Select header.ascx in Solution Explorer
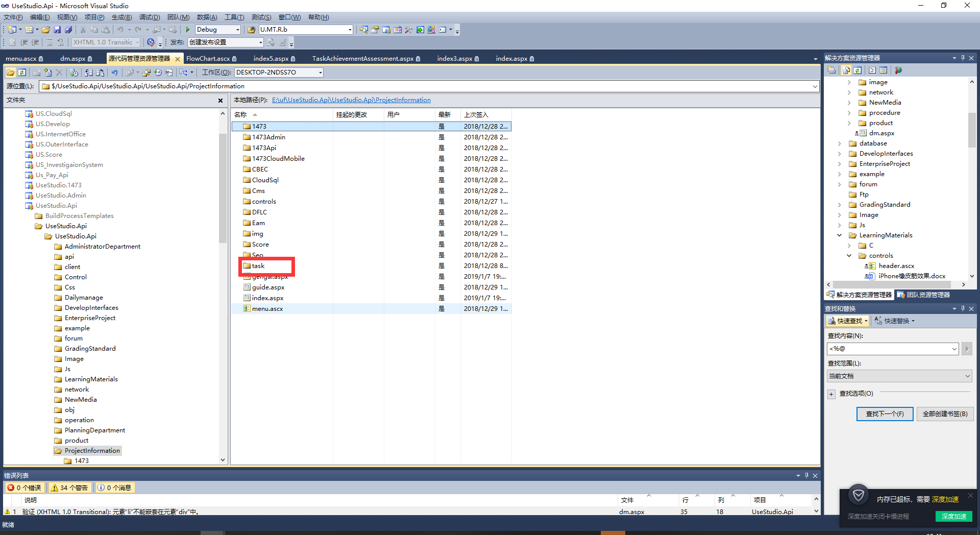Screen dimensions: 980x535 point(896,266)
